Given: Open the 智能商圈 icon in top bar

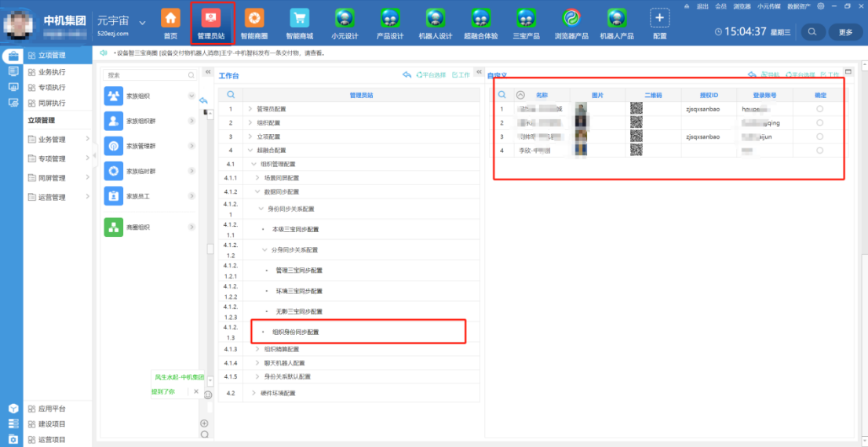Looking at the screenshot, I should pos(254,18).
